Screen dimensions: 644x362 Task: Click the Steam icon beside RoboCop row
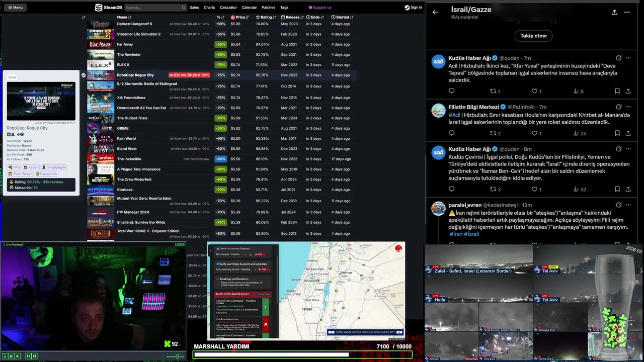point(84,75)
